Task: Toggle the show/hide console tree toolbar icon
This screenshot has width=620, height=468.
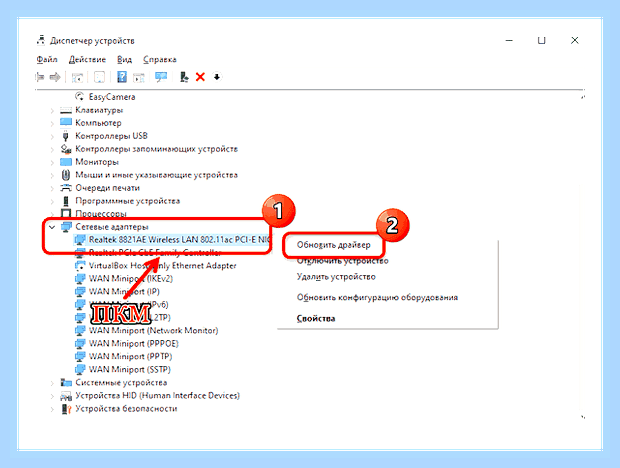Action: [77, 77]
